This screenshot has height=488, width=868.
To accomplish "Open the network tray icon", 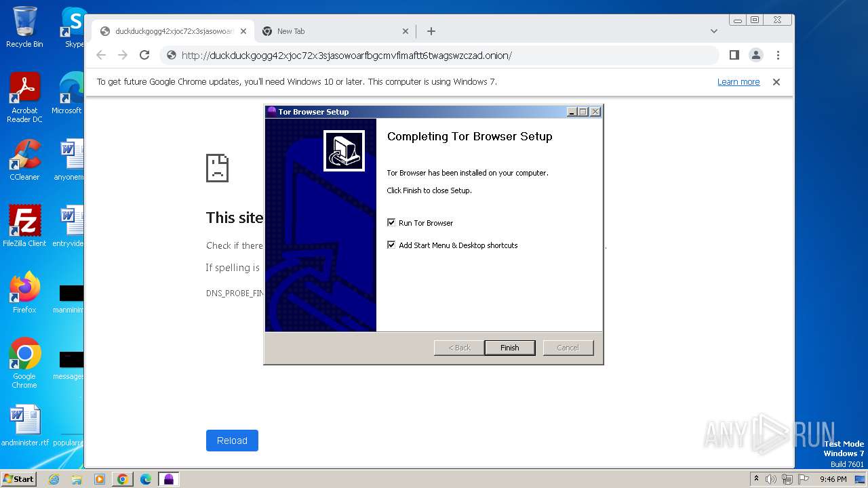I will [787, 479].
